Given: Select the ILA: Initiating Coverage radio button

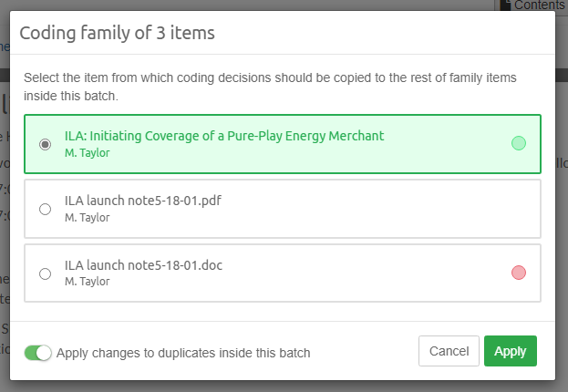Looking at the screenshot, I should click(46, 144).
